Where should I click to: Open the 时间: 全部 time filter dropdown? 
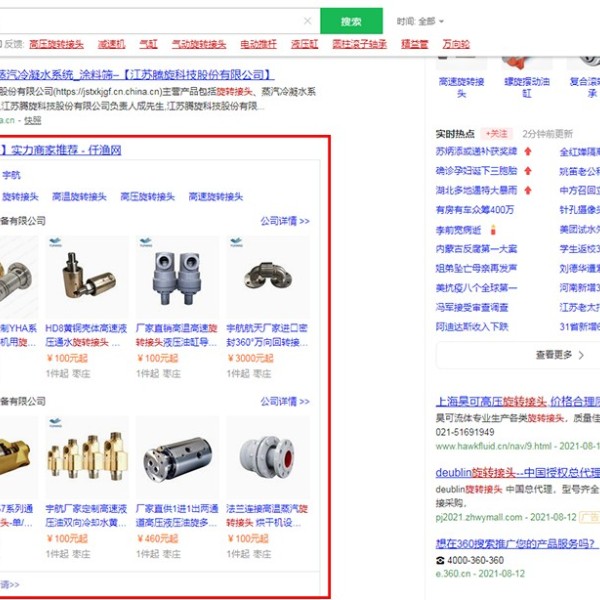tap(420, 21)
